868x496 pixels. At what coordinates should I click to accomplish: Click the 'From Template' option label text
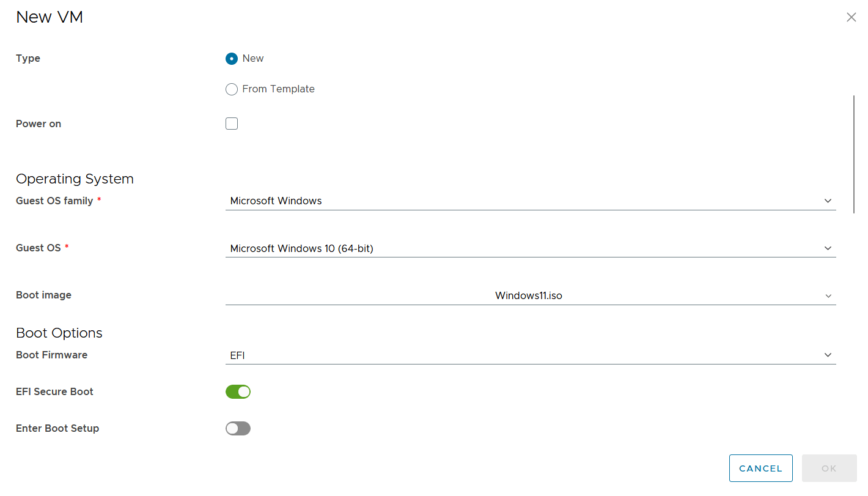click(x=278, y=89)
